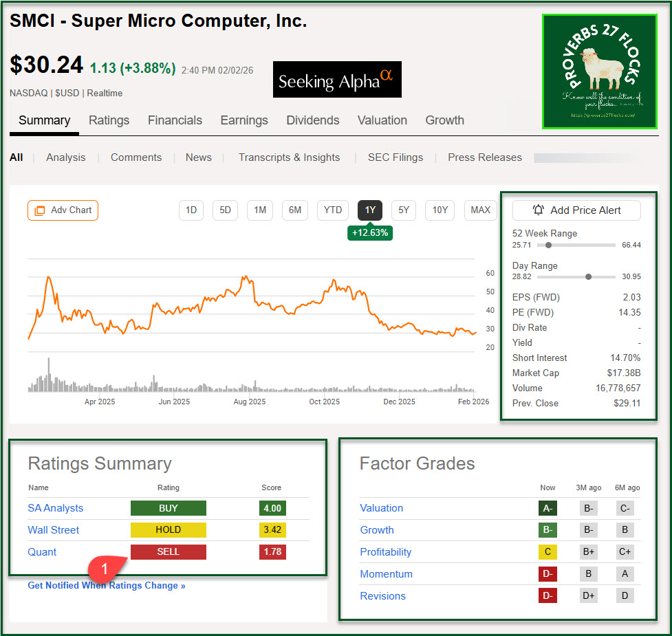The width and height of the screenshot is (672, 636).
Task: Open the Valuation factor grade link
Action: coord(381,508)
